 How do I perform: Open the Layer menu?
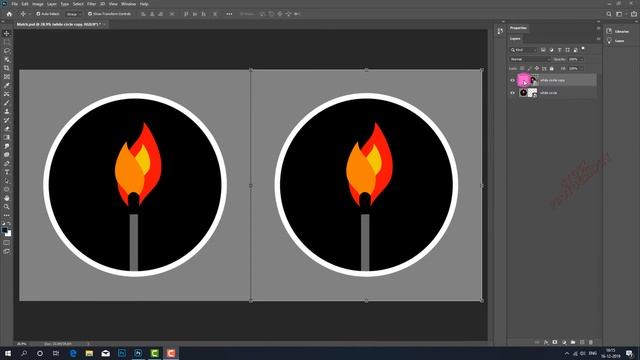tap(52, 4)
